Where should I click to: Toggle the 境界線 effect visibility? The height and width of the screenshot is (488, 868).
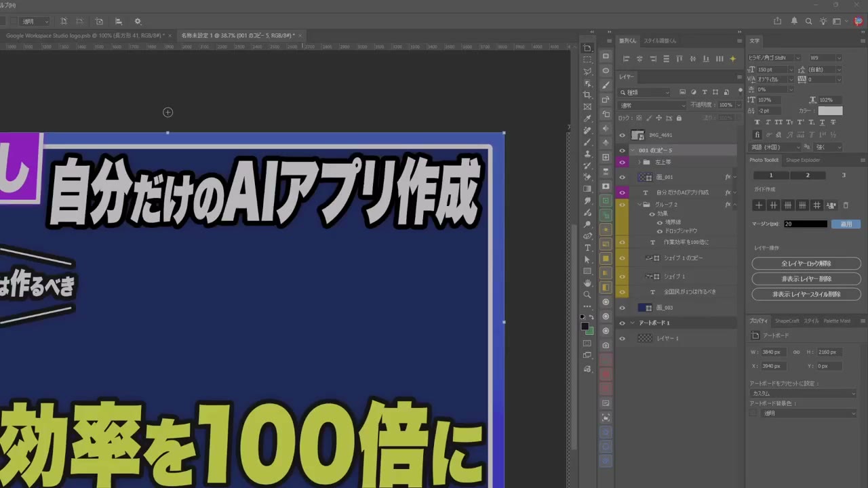pos(660,222)
